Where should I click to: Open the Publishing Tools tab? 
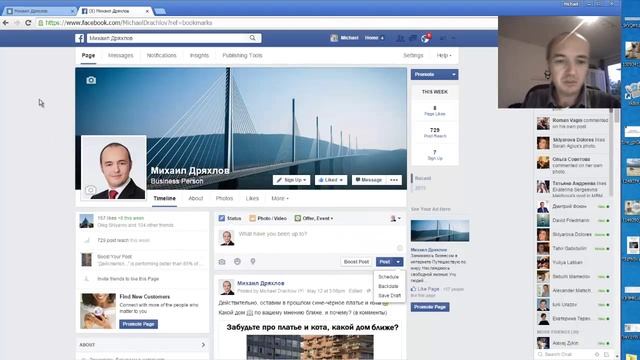coord(242,56)
